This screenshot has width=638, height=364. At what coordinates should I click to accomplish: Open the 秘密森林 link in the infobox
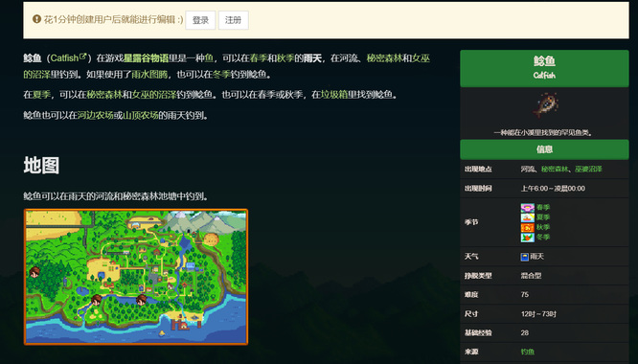tap(555, 170)
